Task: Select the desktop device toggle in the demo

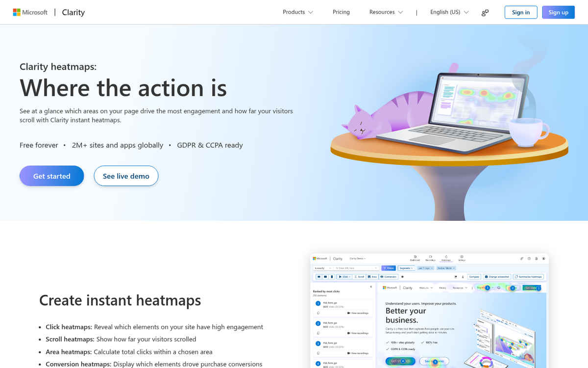Action: 318,277
